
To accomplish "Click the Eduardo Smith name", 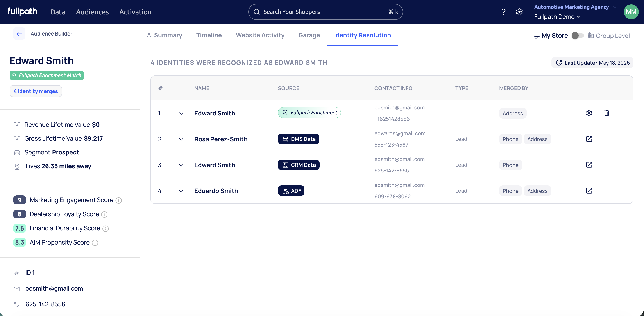I will (216, 191).
